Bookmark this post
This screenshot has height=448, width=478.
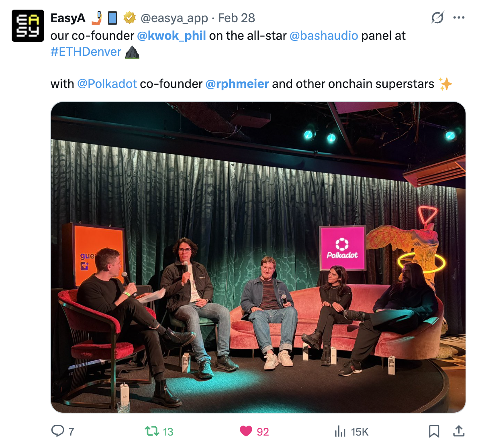point(434,431)
